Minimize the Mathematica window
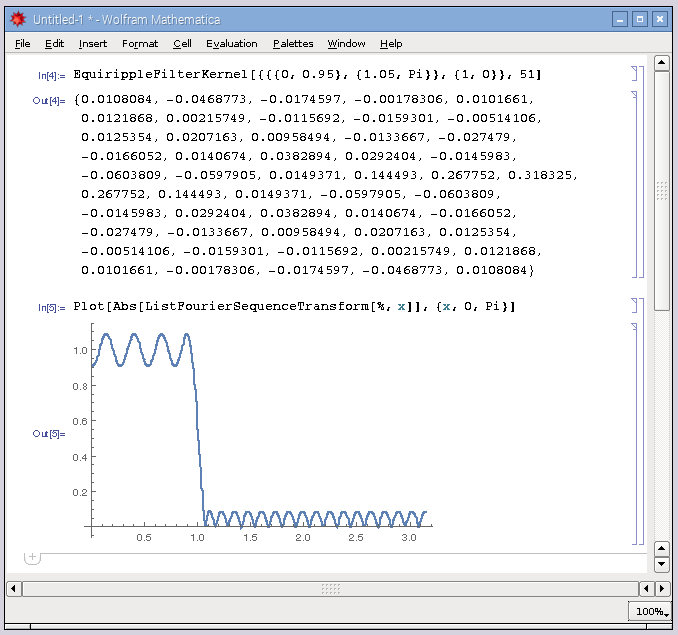678x635 pixels. (620, 19)
